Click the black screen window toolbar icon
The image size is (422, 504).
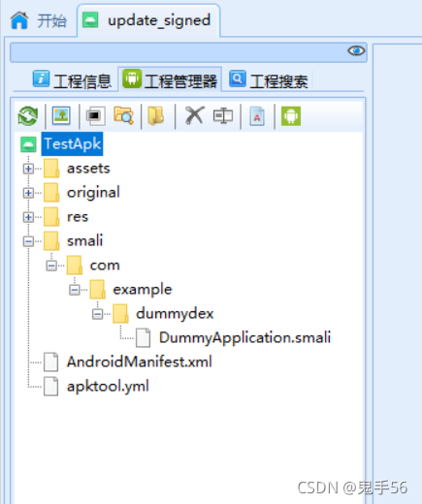[x=95, y=115]
